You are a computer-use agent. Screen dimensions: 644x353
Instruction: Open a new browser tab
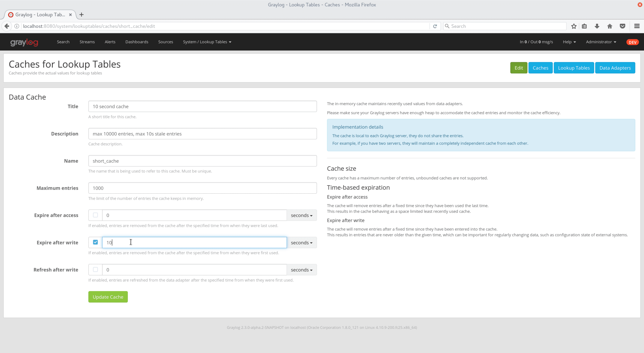[82, 15]
